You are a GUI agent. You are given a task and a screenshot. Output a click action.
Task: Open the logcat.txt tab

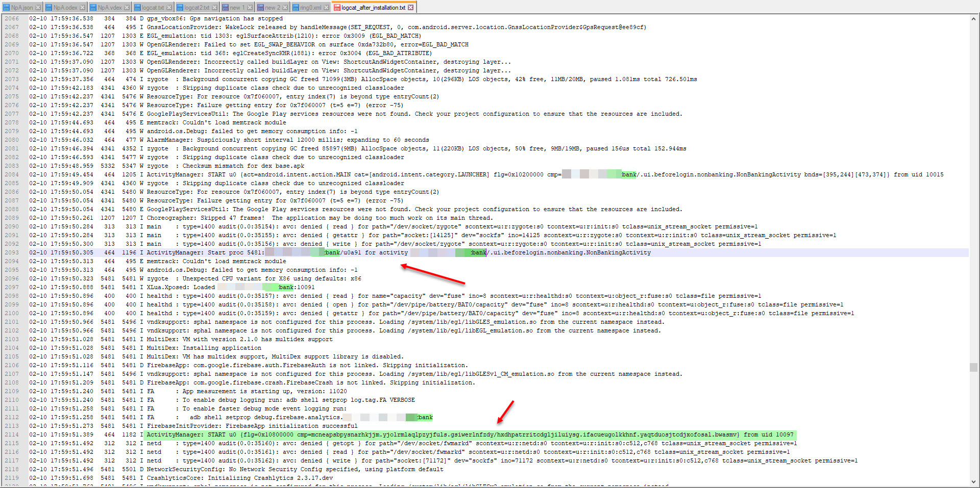tap(153, 8)
